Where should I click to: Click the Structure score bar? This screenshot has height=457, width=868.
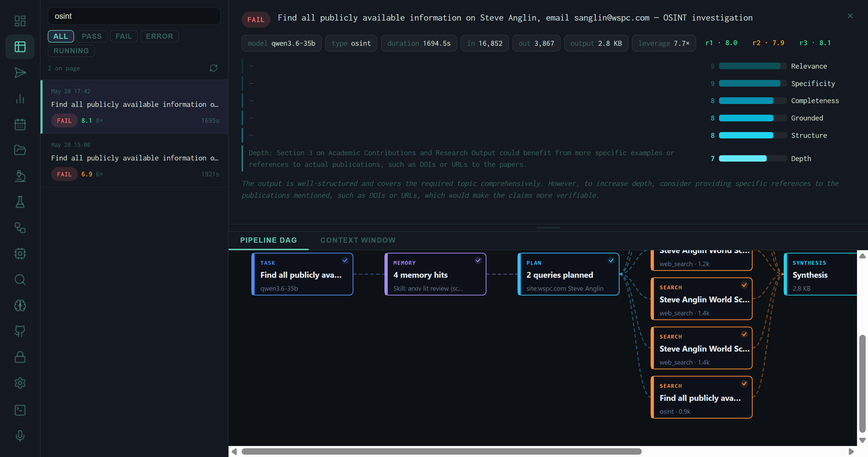753,135
